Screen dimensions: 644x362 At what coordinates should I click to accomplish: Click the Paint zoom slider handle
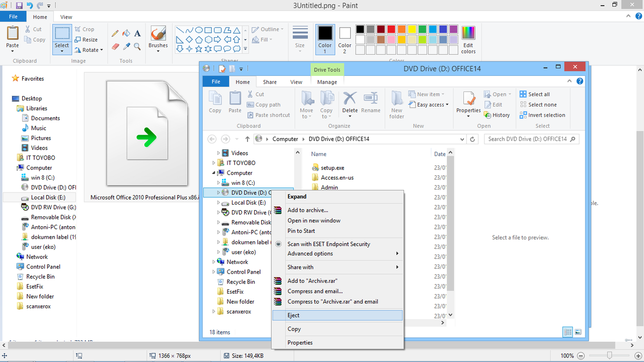609,355
